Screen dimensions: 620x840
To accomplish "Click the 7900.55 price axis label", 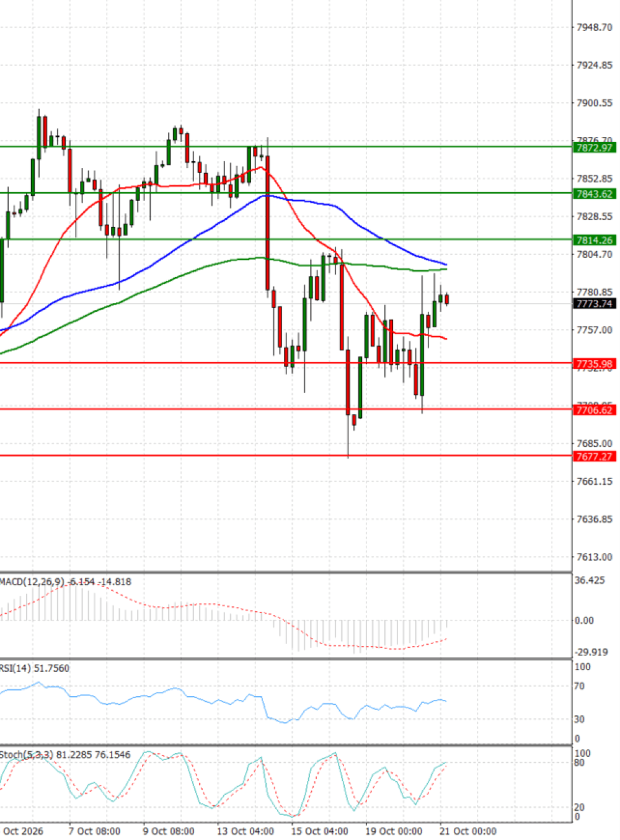I will (x=594, y=103).
